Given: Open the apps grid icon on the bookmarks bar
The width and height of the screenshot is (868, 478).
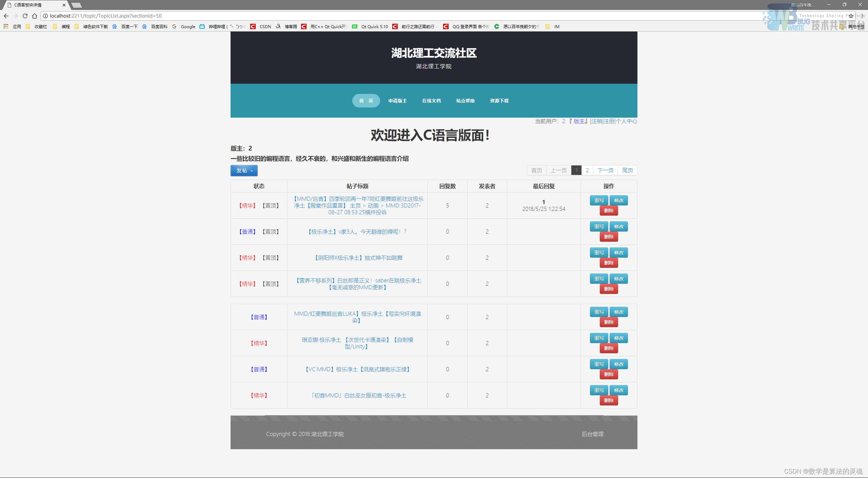Looking at the screenshot, I should (6, 26).
